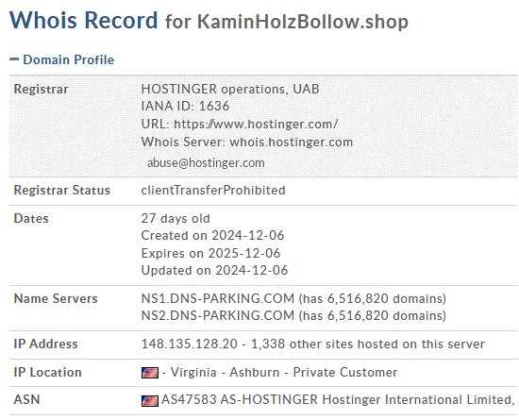
Task: Open 1,338 other sites hosted on this server
Action: coord(368,344)
